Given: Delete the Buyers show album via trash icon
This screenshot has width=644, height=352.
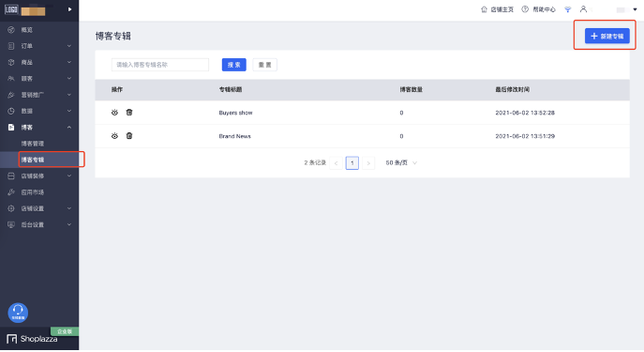Looking at the screenshot, I should [129, 113].
